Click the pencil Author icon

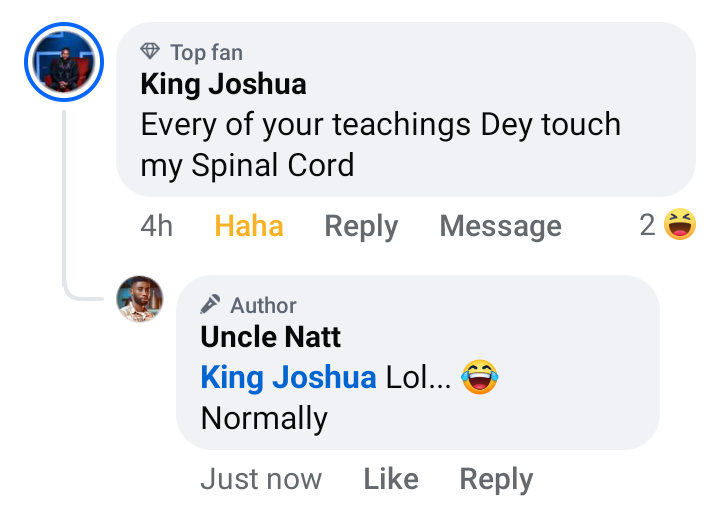point(210,305)
